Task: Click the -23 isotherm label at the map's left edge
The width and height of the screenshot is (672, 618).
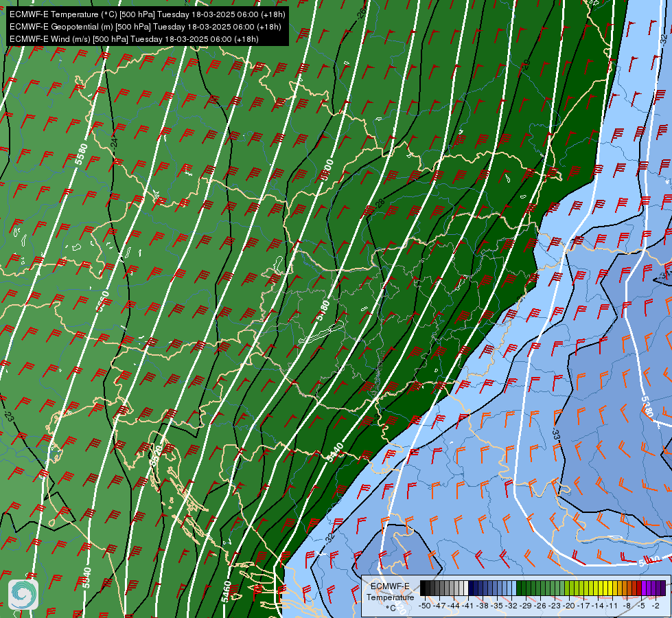Action: pyautogui.click(x=8, y=415)
